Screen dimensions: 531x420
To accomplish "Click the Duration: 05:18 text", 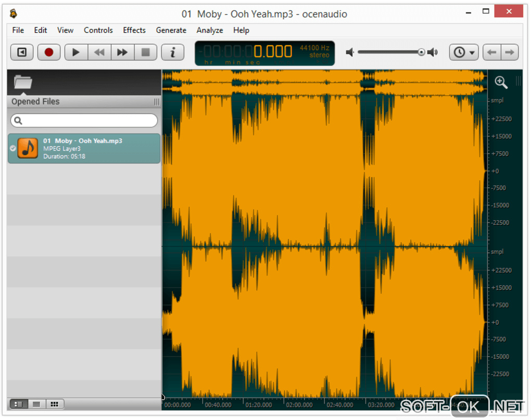I will click(64, 156).
